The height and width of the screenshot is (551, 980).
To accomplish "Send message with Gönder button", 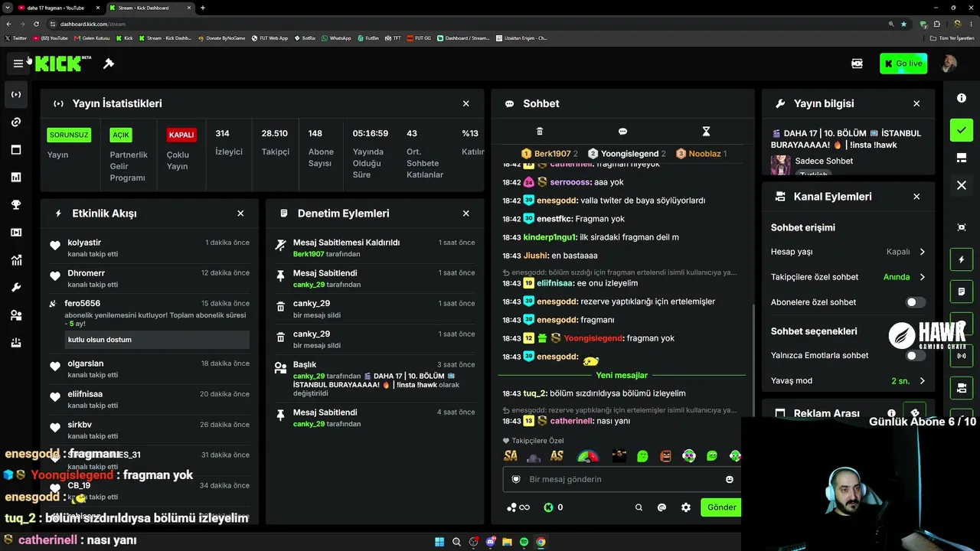I will (x=721, y=507).
